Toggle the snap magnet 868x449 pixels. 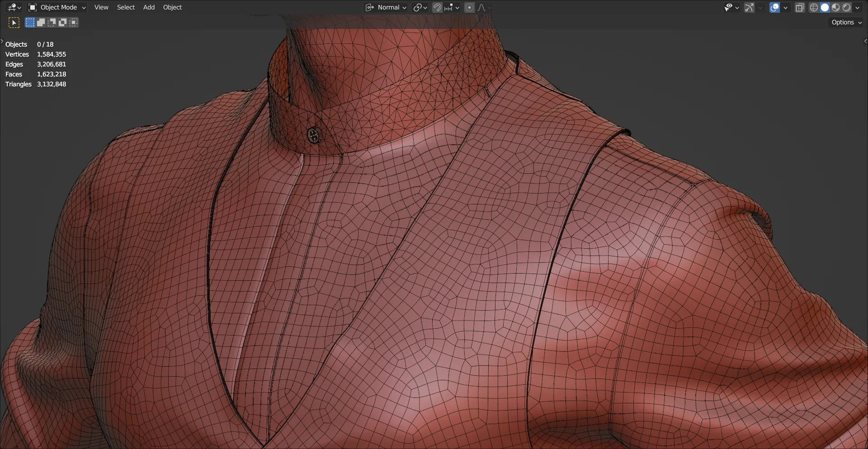[x=437, y=7]
